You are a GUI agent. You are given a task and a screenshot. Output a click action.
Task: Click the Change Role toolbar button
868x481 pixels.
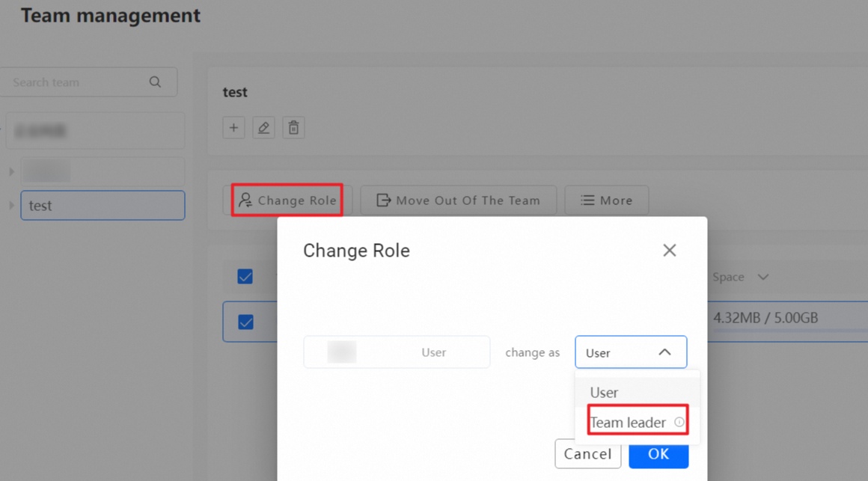(x=287, y=200)
